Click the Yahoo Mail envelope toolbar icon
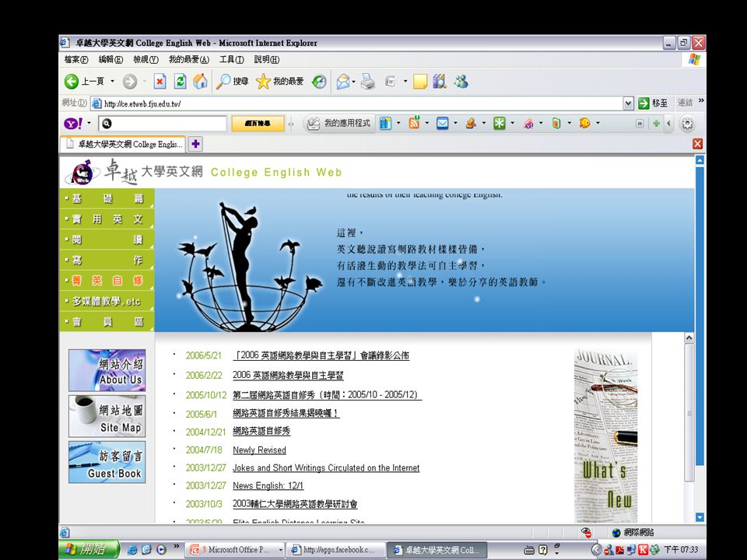The image size is (747, 560). coord(443,124)
